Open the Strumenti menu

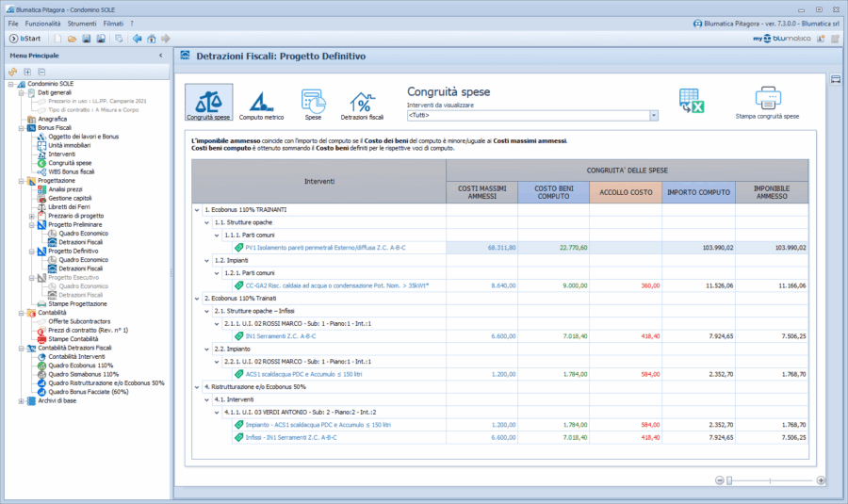point(82,24)
